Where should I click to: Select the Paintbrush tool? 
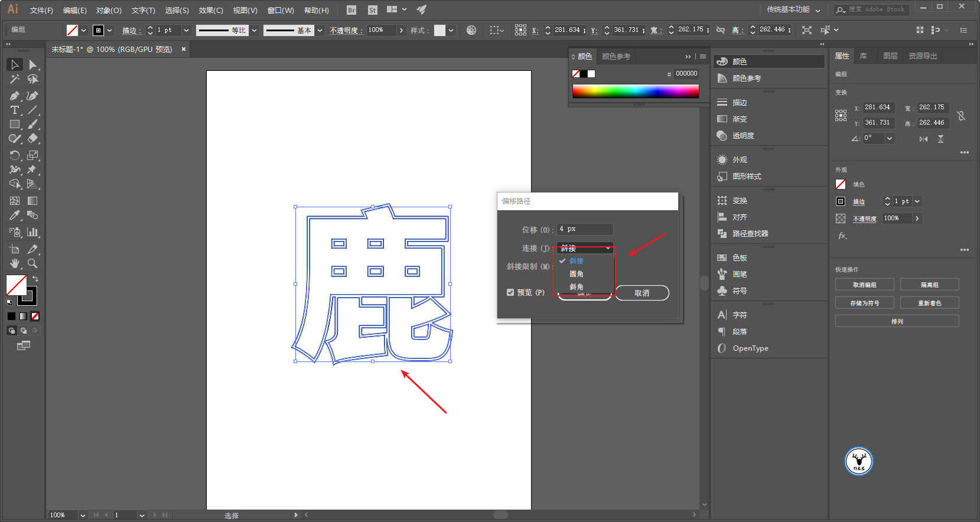(x=33, y=124)
